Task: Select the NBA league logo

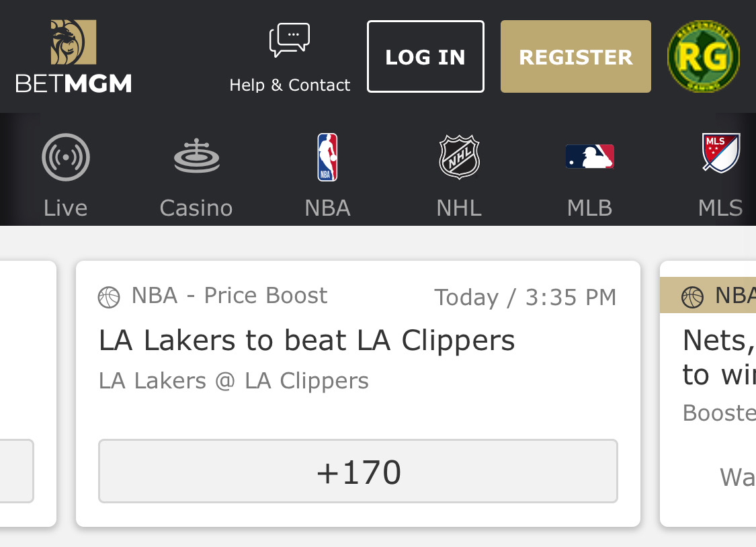Action: tap(327, 157)
